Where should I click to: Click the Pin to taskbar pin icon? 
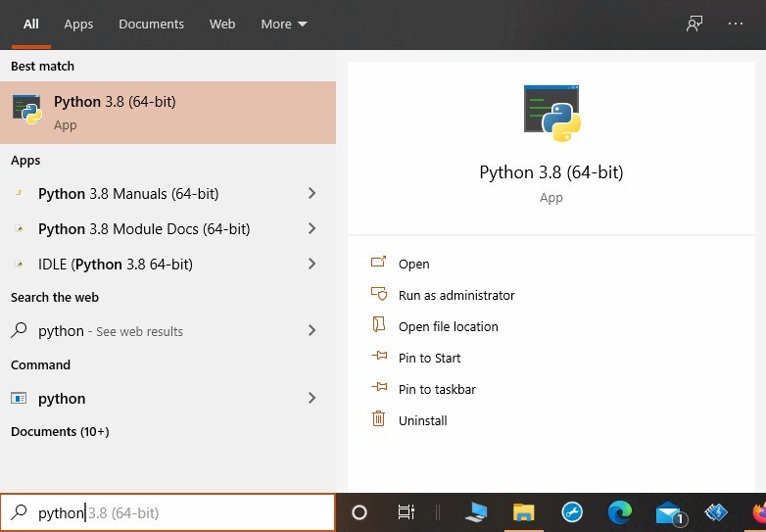point(379,387)
